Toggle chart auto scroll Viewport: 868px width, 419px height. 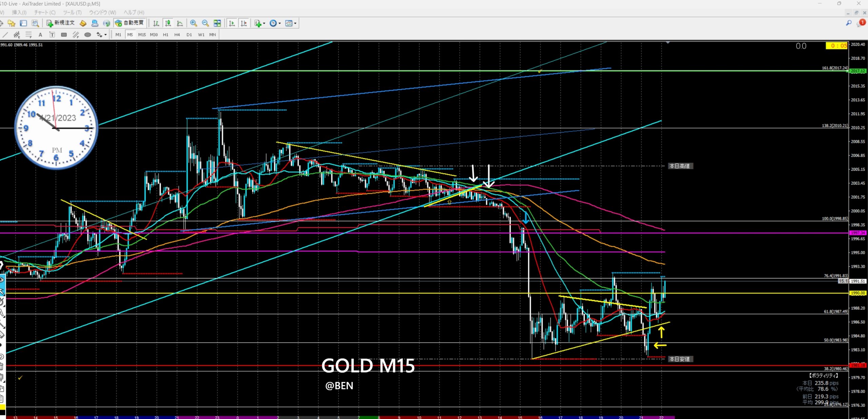pos(232,23)
